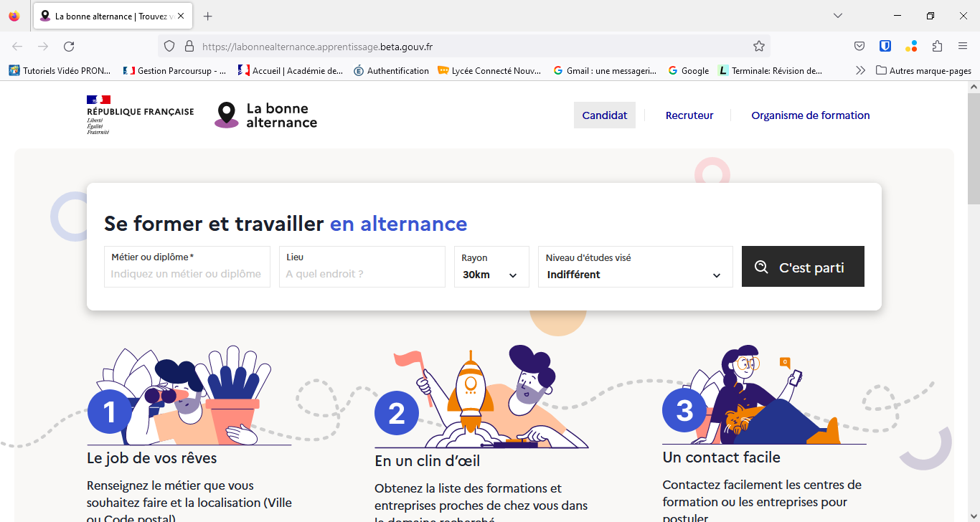The width and height of the screenshot is (980, 522).
Task: Bookmark this page with the star icon
Action: tap(759, 47)
